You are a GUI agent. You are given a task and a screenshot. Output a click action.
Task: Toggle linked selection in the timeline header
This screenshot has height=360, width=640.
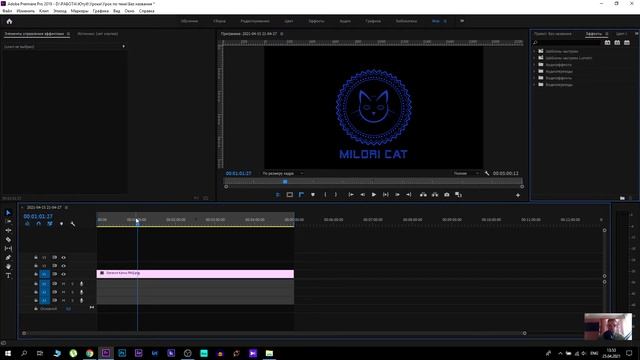pyautogui.click(x=50, y=224)
